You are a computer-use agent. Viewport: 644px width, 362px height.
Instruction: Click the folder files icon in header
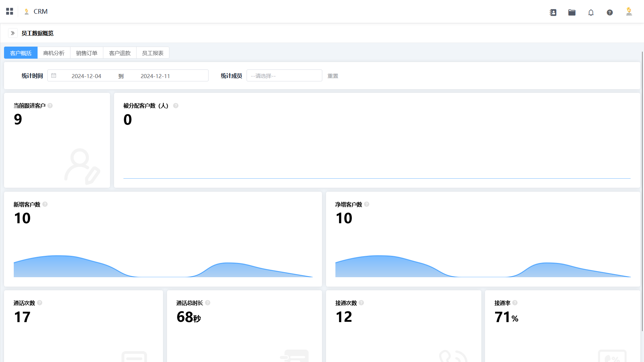click(x=572, y=12)
